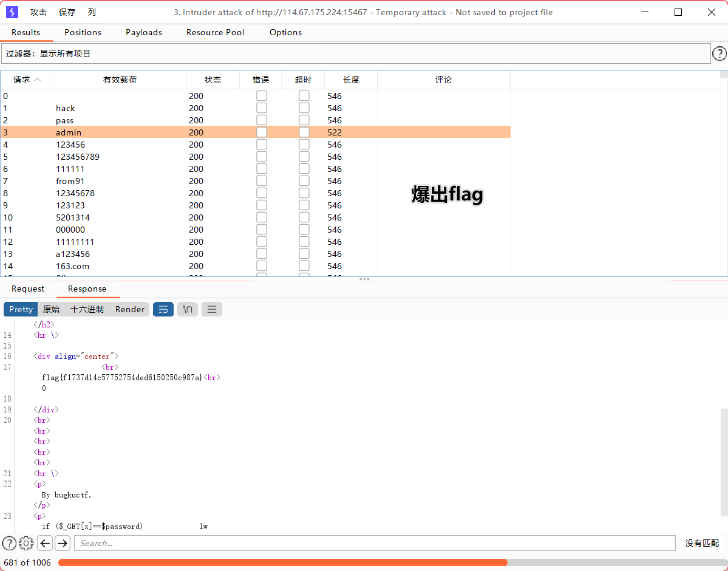Check the error checkbox for hack row
728x571 pixels.
(x=262, y=108)
